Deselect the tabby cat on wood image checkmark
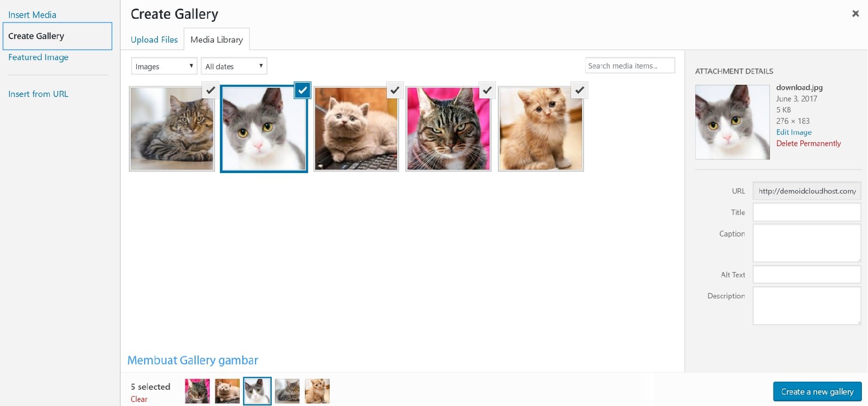Screen dimensions: 868x406 [x=210, y=90]
